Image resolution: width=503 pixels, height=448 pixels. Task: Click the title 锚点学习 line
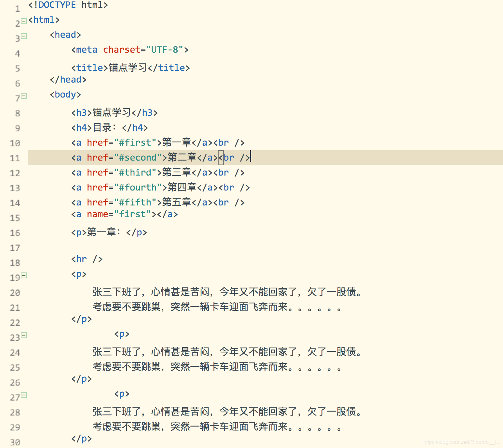click(x=130, y=68)
